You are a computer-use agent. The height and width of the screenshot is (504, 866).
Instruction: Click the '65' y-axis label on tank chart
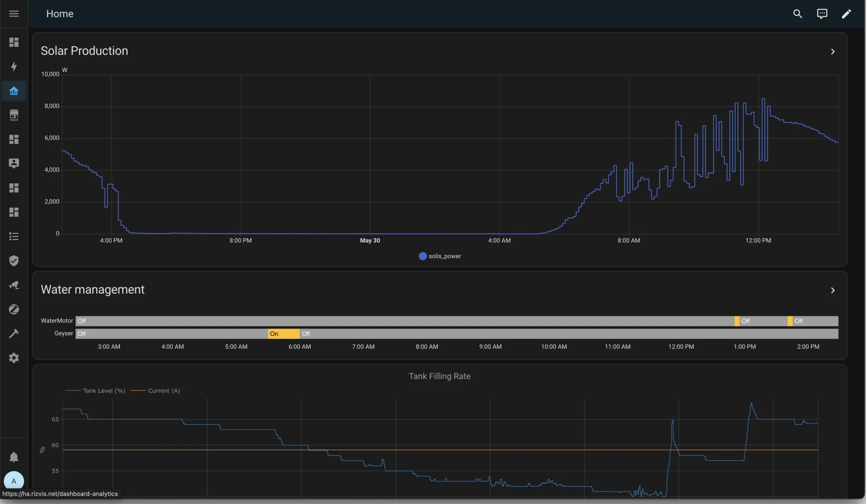tap(55, 419)
